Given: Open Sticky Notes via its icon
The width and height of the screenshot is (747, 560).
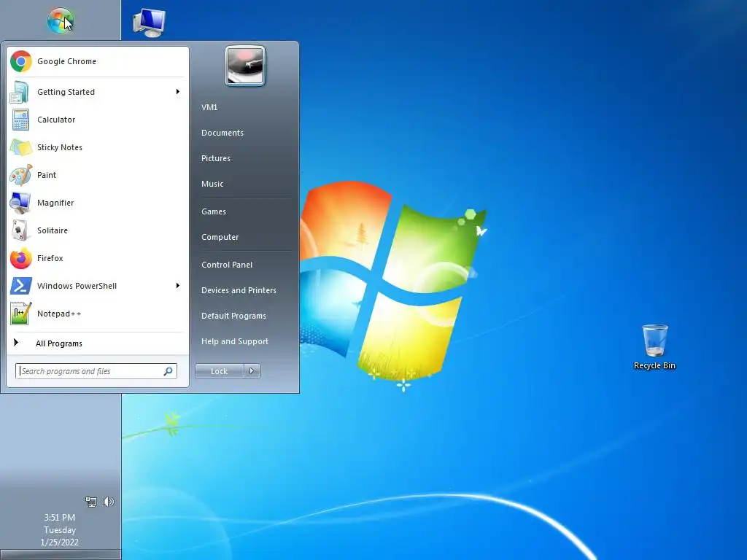Looking at the screenshot, I should (x=20, y=147).
